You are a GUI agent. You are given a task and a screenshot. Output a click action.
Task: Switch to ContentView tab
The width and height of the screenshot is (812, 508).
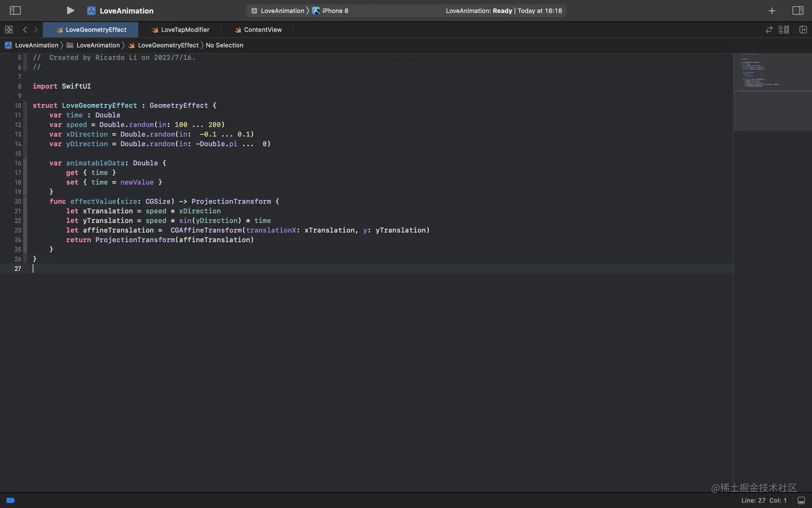[x=258, y=30]
